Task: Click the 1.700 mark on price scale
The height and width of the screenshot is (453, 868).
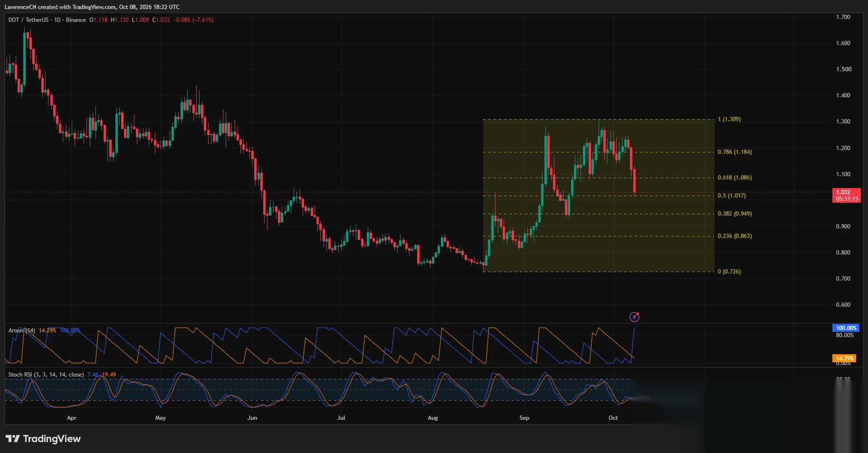Action: click(x=843, y=17)
